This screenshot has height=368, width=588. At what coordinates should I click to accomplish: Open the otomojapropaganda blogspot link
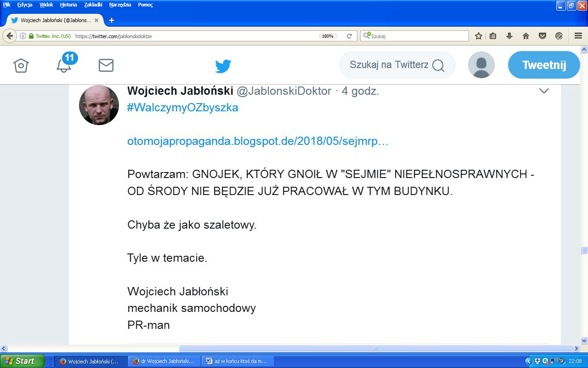(x=258, y=141)
